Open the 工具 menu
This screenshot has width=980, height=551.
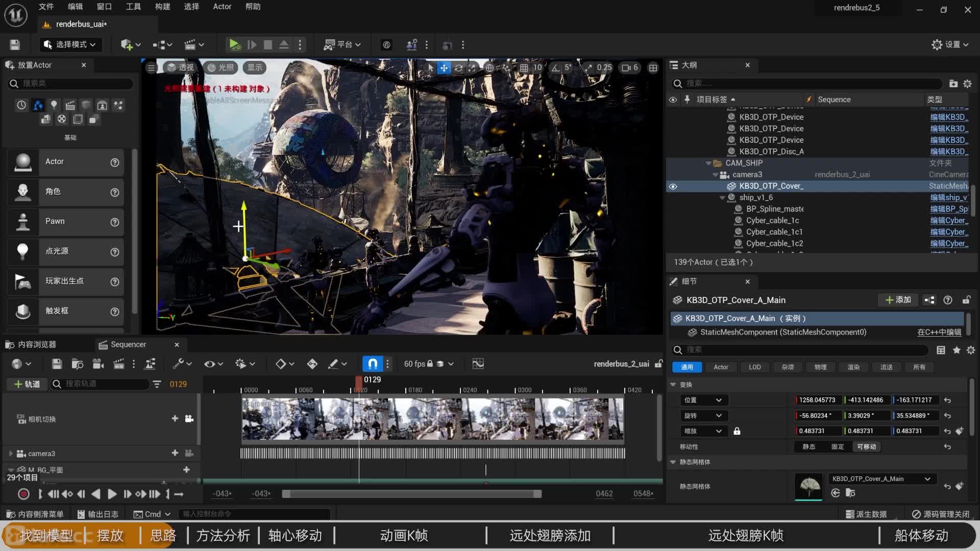tap(133, 7)
